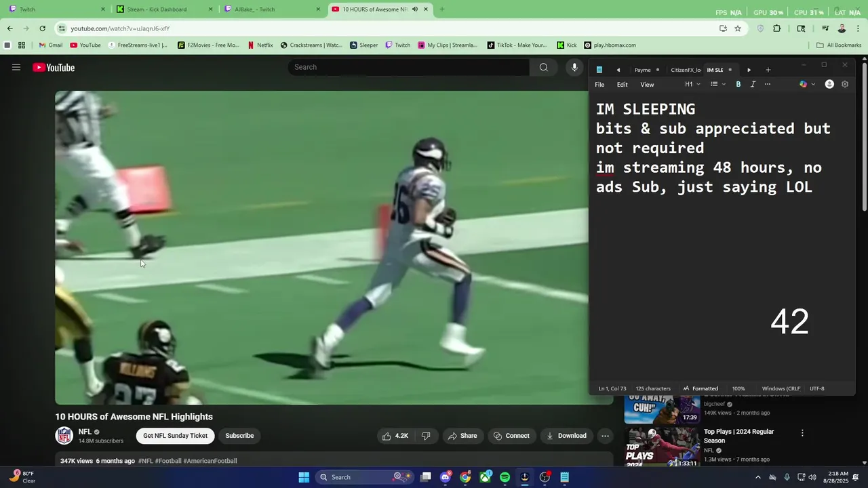Open Netflix bookmark

coord(260,45)
